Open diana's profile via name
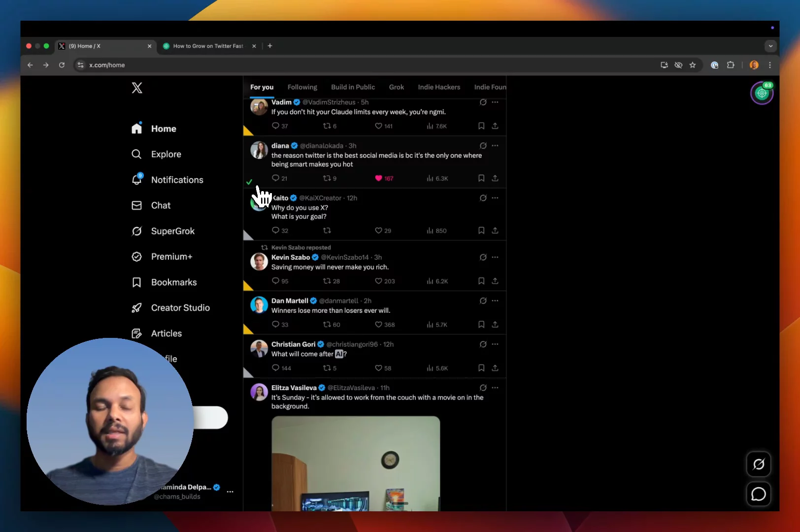This screenshot has height=532, width=800. (x=280, y=146)
